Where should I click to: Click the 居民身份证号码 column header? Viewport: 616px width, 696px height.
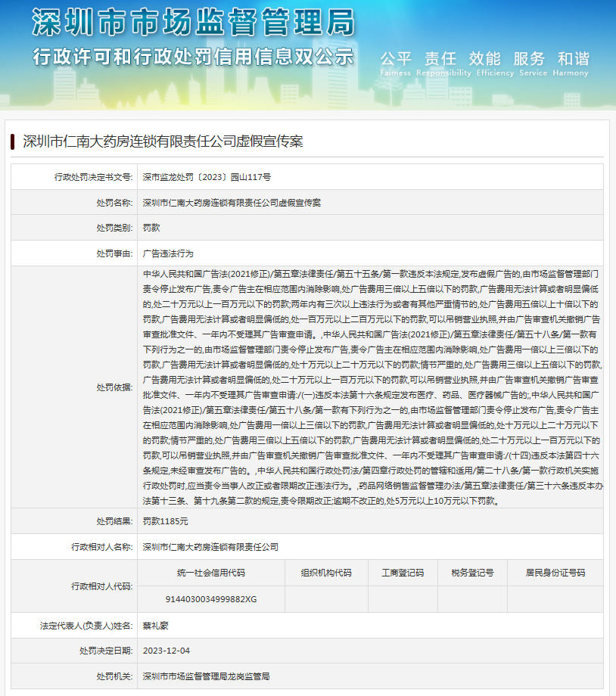(x=555, y=573)
